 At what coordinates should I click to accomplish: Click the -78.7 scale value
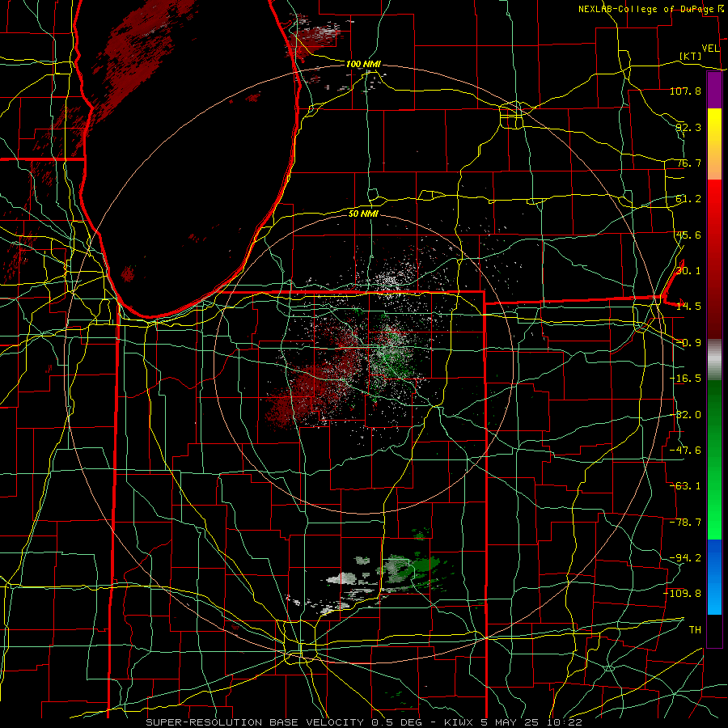point(685,523)
